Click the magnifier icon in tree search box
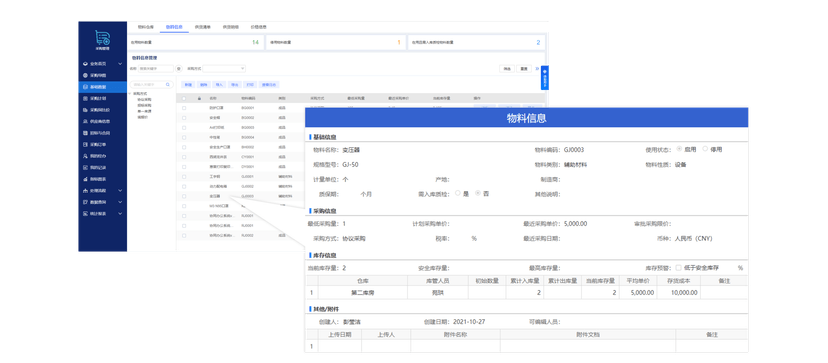The image size is (828, 363). coord(168,85)
